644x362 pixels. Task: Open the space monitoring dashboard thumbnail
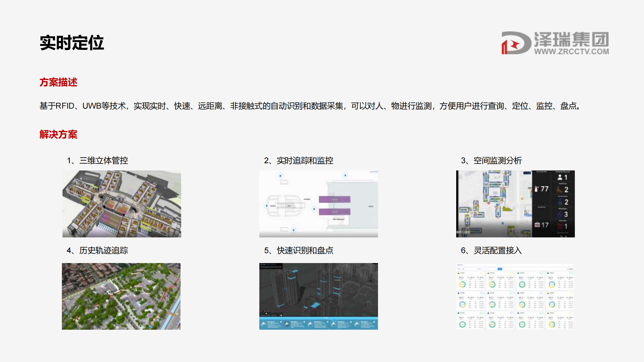[515, 204]
